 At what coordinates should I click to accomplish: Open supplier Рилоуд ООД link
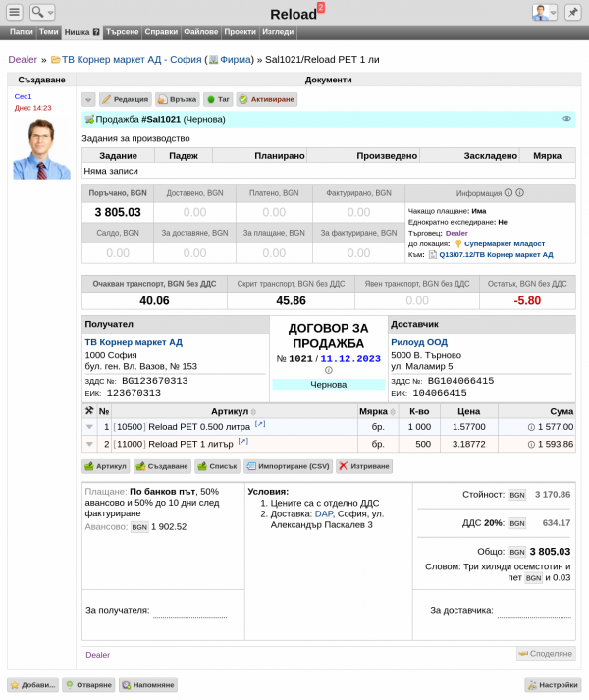(x=419, y=342)
